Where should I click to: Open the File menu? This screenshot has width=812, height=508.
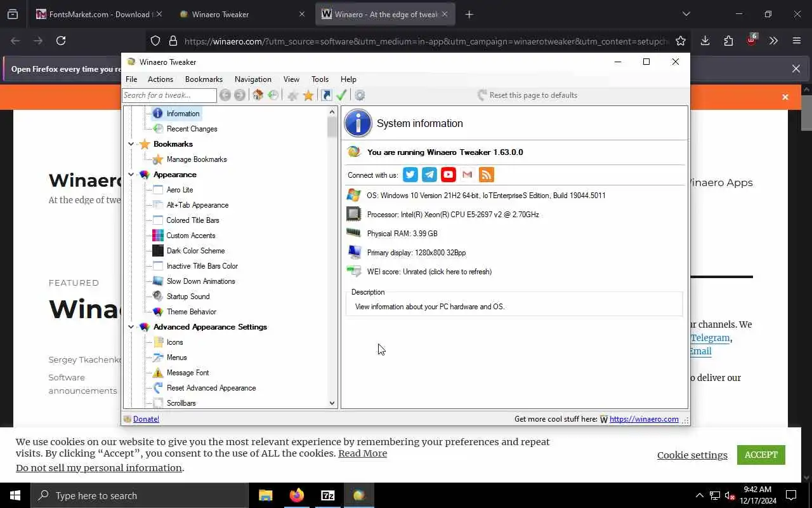[x=131, y=79]
